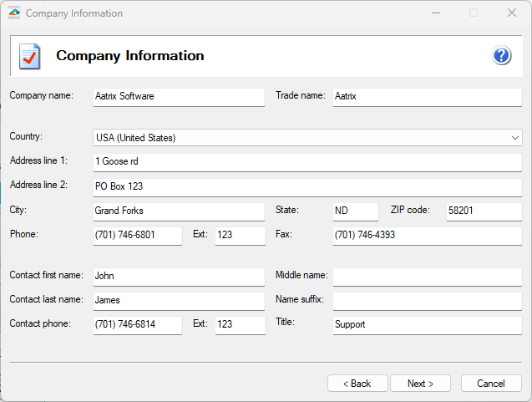
Task: Close the Company Information window
Action: pyautogui.click(x=512, y=13)
